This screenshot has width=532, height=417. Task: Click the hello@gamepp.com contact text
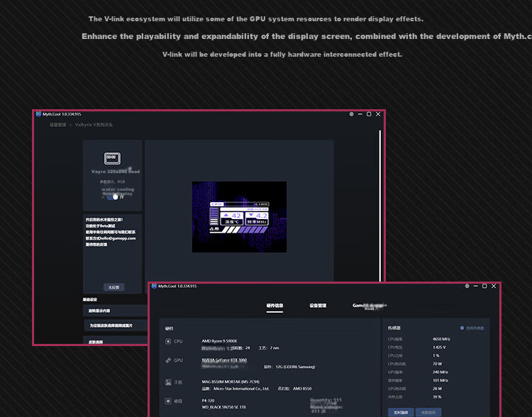tap(117, 238)
